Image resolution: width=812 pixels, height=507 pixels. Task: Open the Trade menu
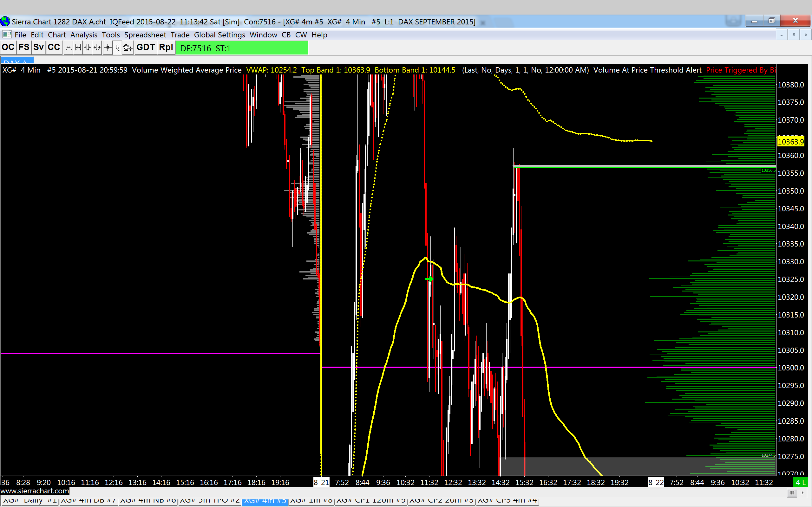[x=180, y=35]
